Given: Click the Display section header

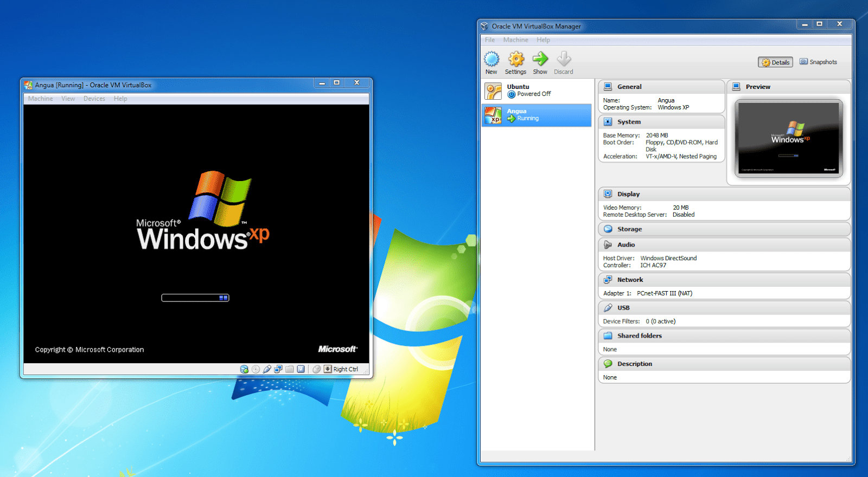Looking at the screenshot, I should click(x=724, y=194).
